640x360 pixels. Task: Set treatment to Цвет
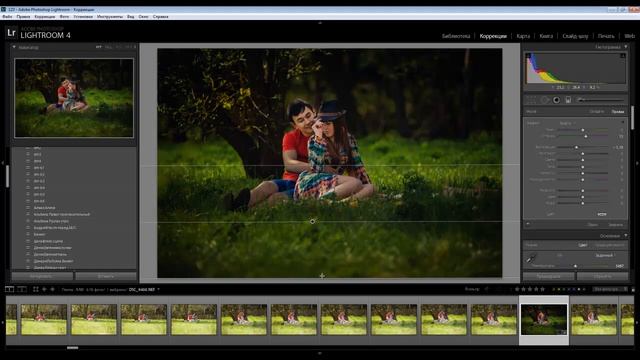pos(582,245)
